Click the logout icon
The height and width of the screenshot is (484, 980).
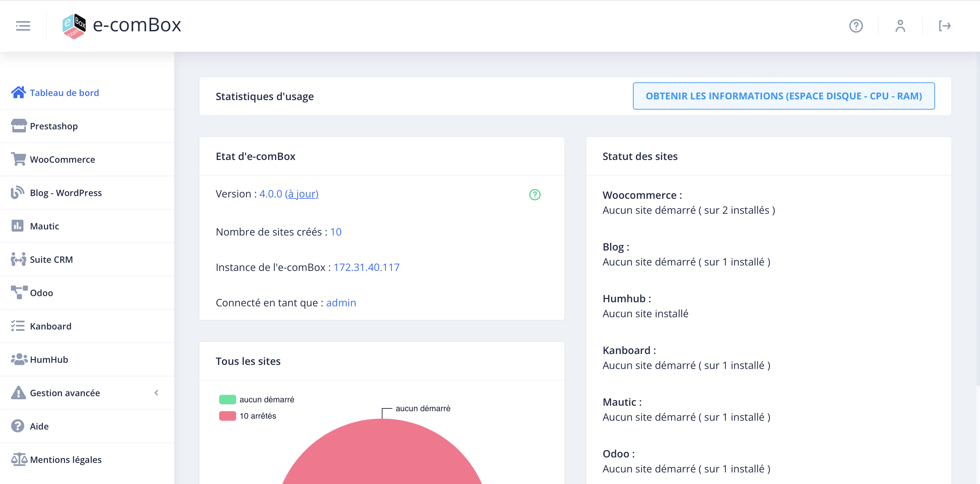[x=944, y=26]
